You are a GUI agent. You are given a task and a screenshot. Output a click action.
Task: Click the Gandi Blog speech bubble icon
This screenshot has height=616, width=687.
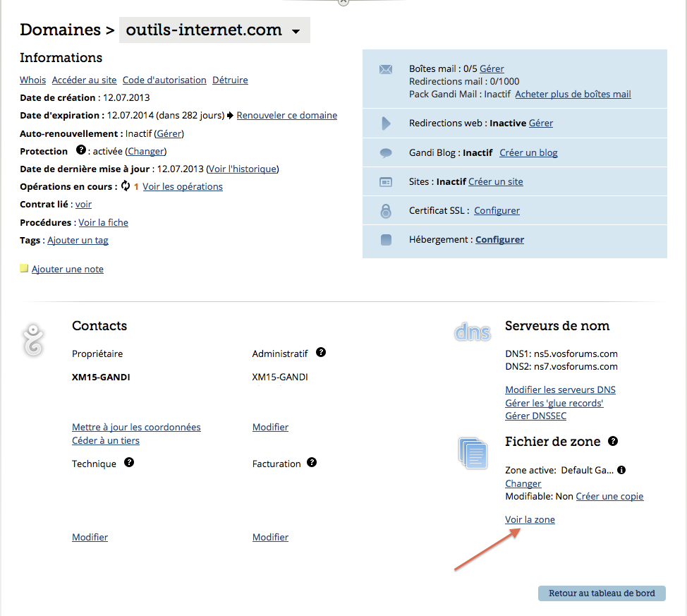tap(386, 153)
